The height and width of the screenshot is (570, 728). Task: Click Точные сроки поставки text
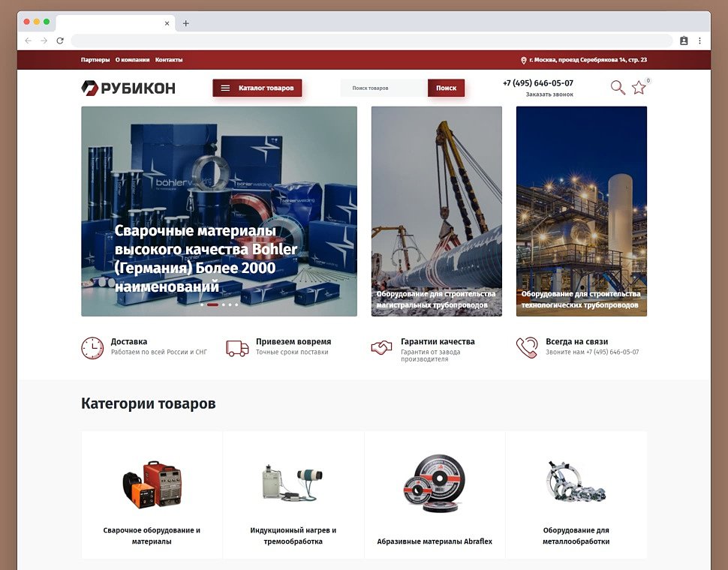(x=292, y=352)
